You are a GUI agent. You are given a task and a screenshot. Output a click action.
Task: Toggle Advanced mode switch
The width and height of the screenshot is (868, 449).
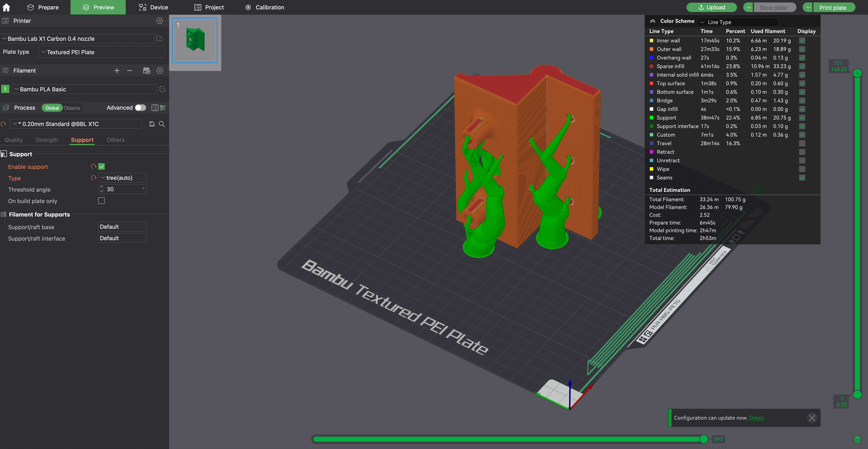point(141,107)
